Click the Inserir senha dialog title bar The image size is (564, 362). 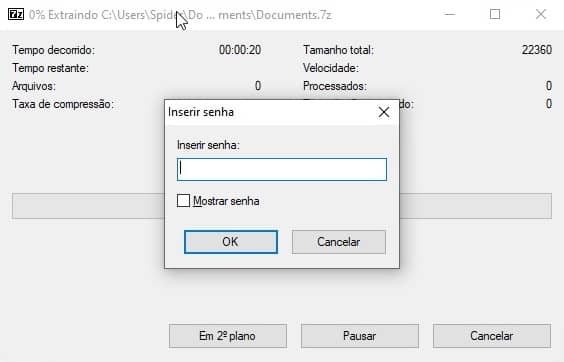coord(272,112)
